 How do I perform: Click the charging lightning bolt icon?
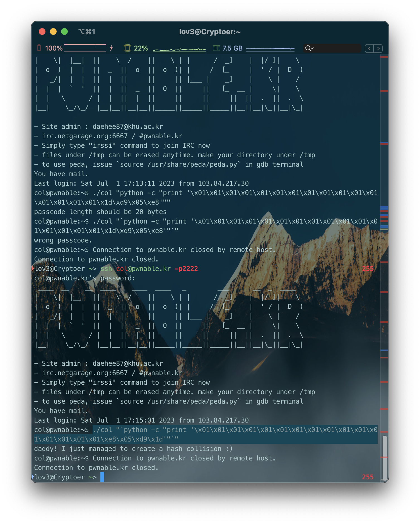pyautogui.click(x=111, y=48)
